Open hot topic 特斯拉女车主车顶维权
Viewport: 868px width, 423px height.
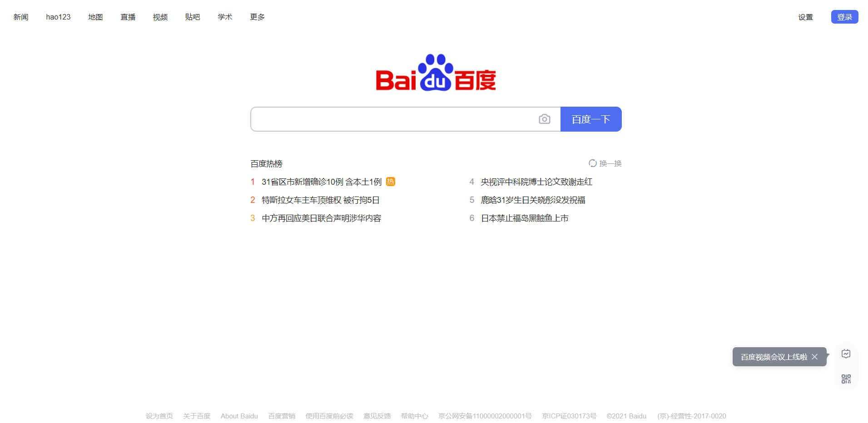pos(321,200)
